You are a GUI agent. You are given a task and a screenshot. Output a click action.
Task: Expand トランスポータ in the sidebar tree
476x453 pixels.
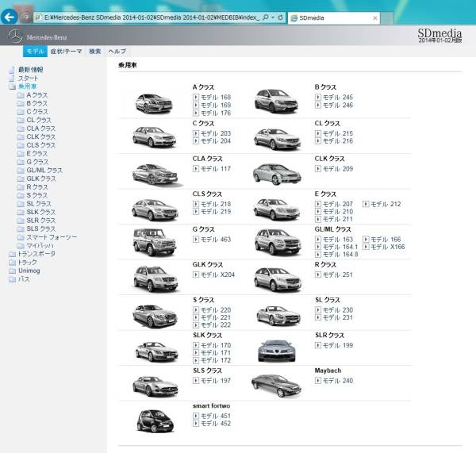tap(12, 254)
